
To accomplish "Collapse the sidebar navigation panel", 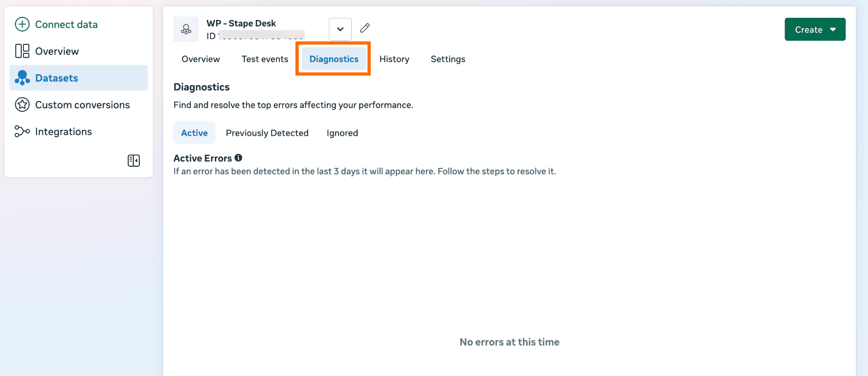I will tap(134, 161).
